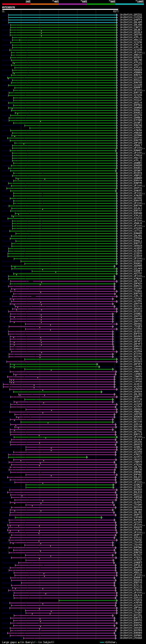The width and height of the screenshot is (146, 644).
Task: Select label UniRef100_Q8S9L8
Action: [x=131, y=32]
